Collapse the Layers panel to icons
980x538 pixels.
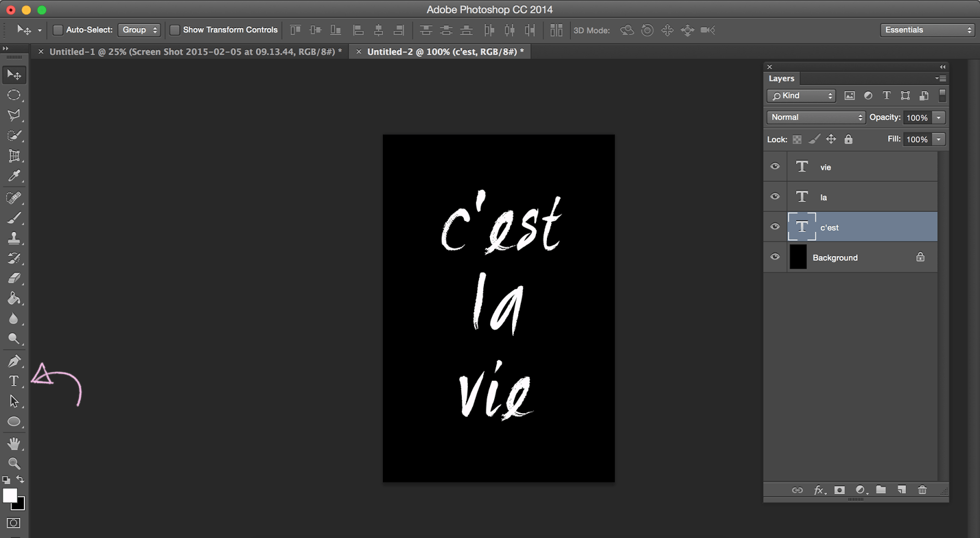tap(943, 67)
